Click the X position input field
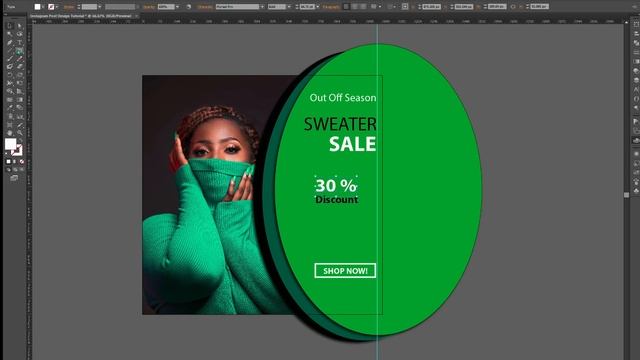Screen dimensions: 640x360 (x=431, y=7)
